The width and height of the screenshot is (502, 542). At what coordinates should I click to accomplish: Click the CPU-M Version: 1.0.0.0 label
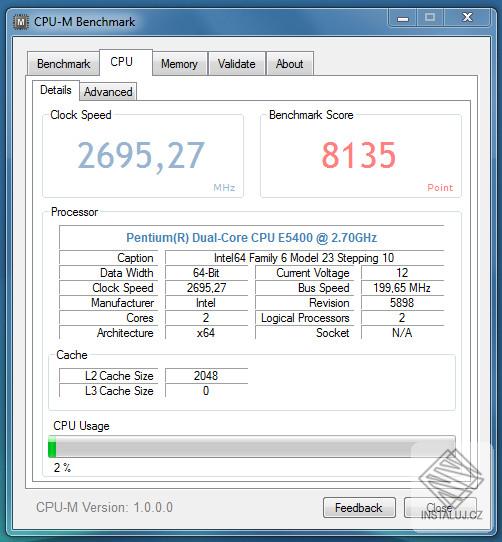104,507
